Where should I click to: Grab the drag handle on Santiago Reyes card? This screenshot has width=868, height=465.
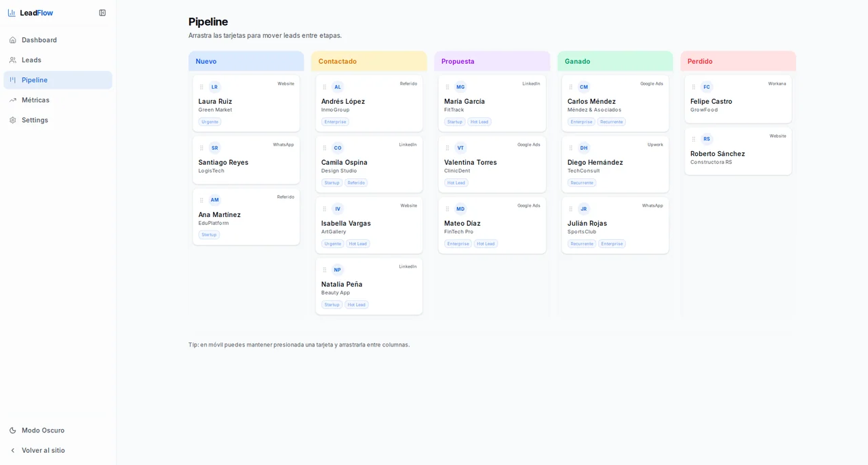pos(201,148)
